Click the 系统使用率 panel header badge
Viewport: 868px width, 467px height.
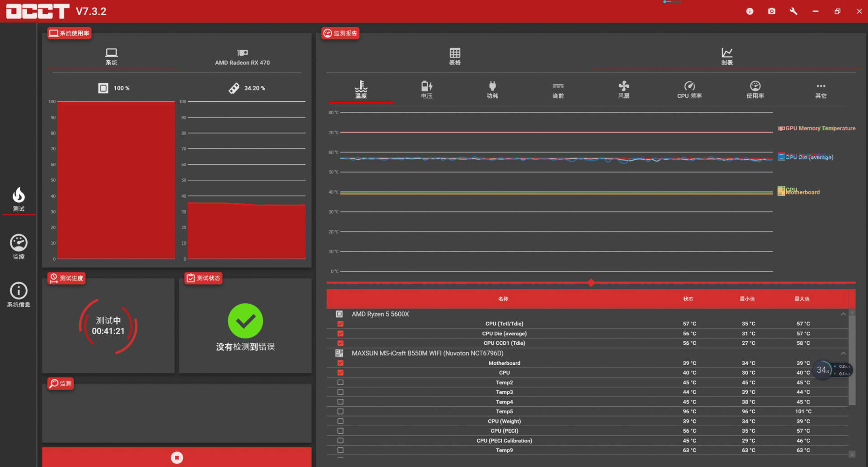tap(70, 33)
